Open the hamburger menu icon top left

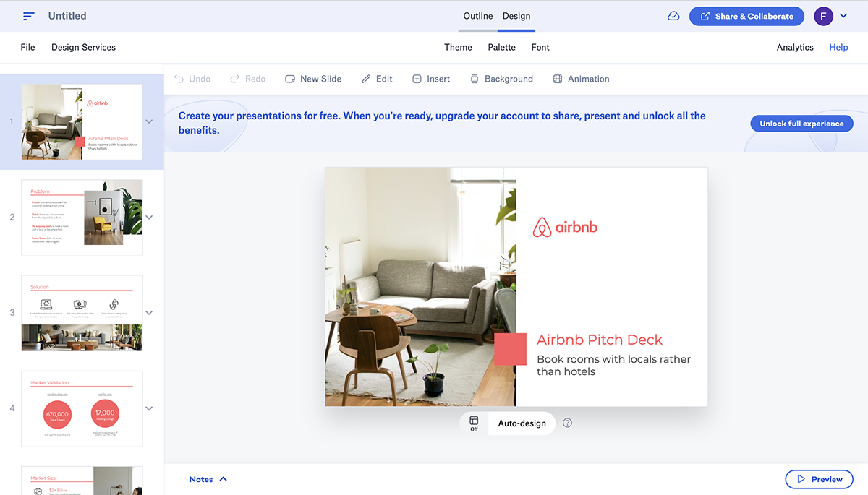tap(29, 15)
